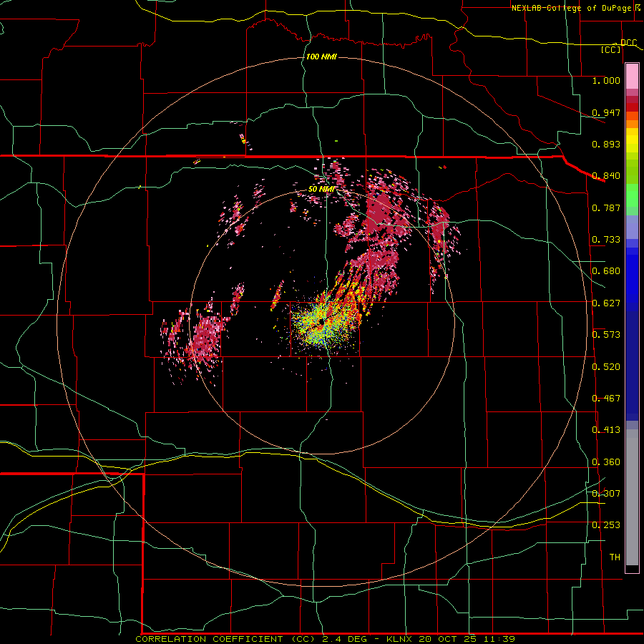Click the 11:39 time stamp in the caption

tap(499, 639)
